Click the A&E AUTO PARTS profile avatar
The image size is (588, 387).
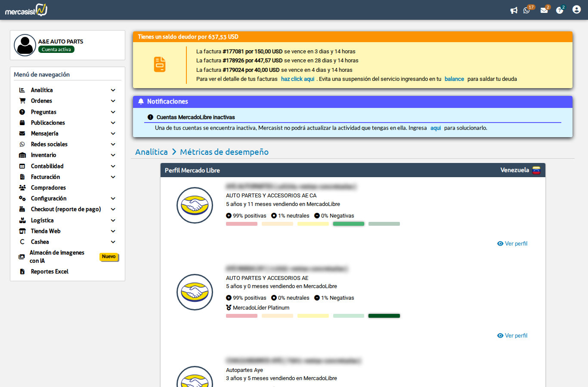click(25, 45)
